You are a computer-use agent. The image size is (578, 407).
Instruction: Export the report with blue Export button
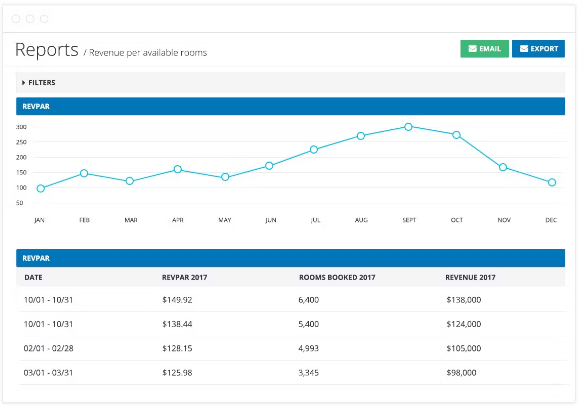[538, 49]
